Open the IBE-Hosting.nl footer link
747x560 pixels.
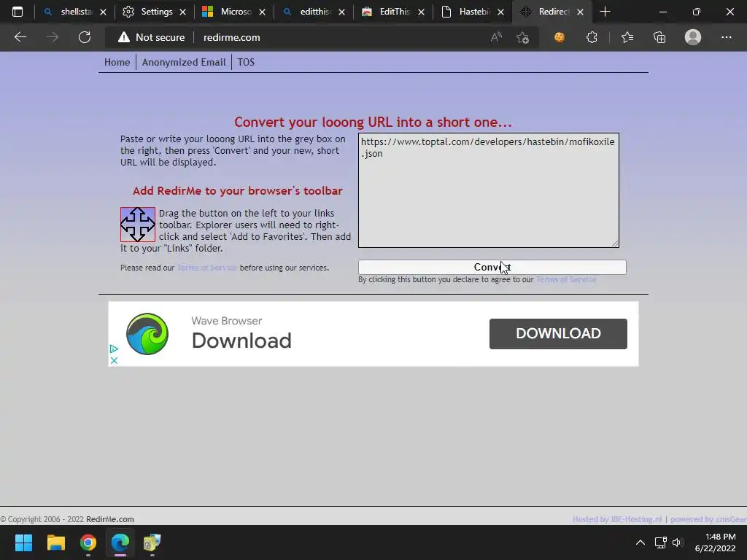point(617,519)
